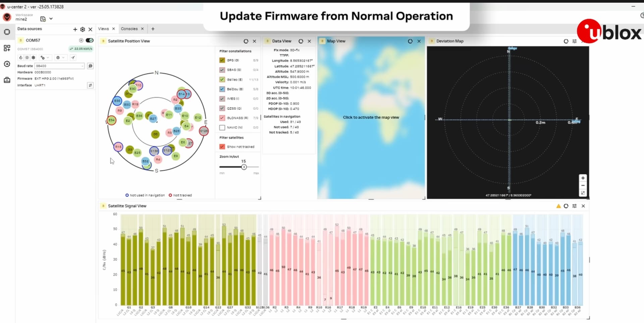
Task: Toggle the COM57 connection switch
Action: pyautogui.click(x=90, y=40)
